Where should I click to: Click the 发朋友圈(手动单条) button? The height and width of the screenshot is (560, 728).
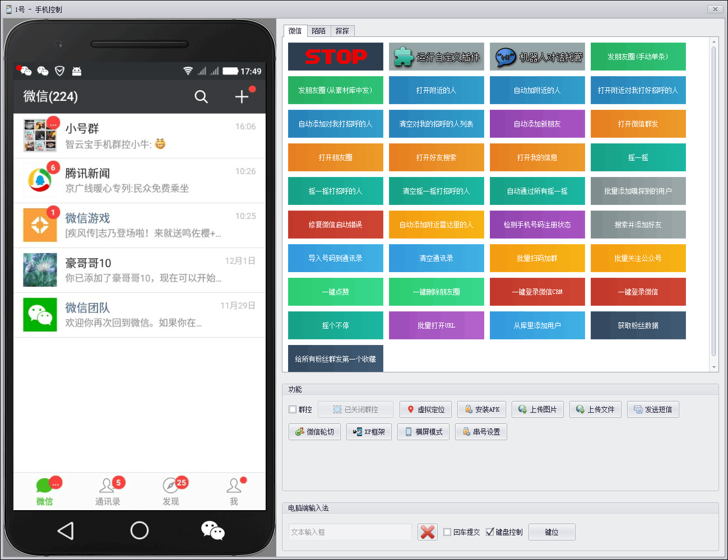pos(638,57)
